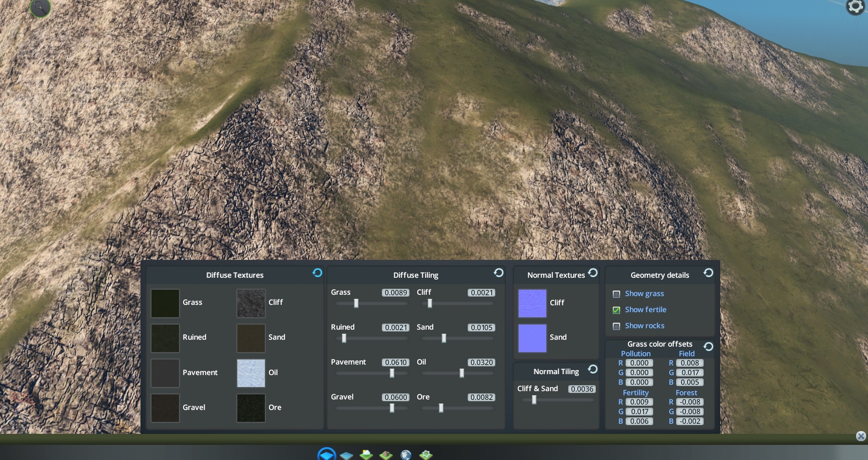Reset Normal Tiling value
The height and width of the screenshot is (460, 868).
[x=593, y=369]
